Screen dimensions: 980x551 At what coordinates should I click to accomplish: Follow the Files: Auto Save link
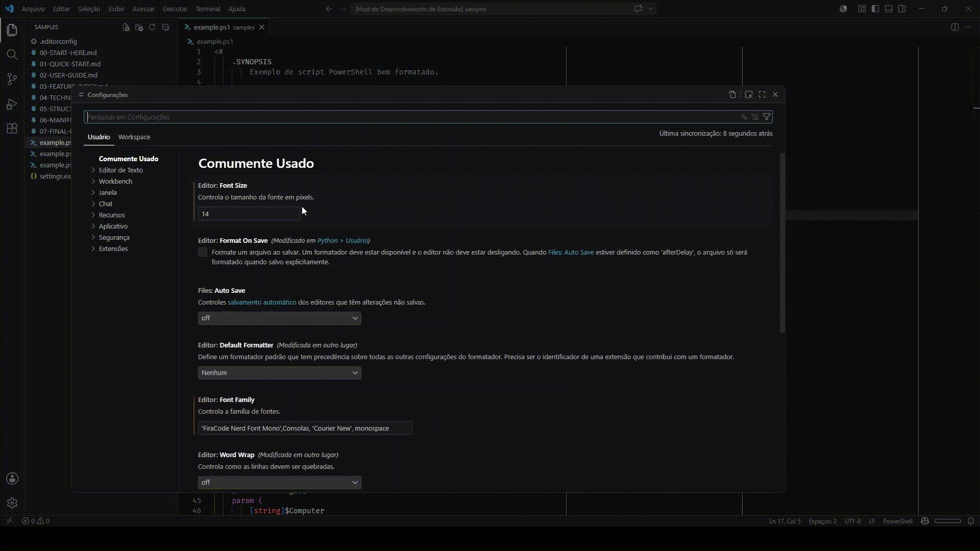[571, 252]
